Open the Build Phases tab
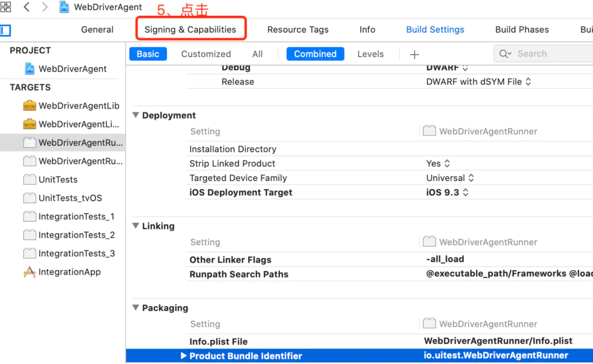The image size is (593, 364). [x=522, y=30]
